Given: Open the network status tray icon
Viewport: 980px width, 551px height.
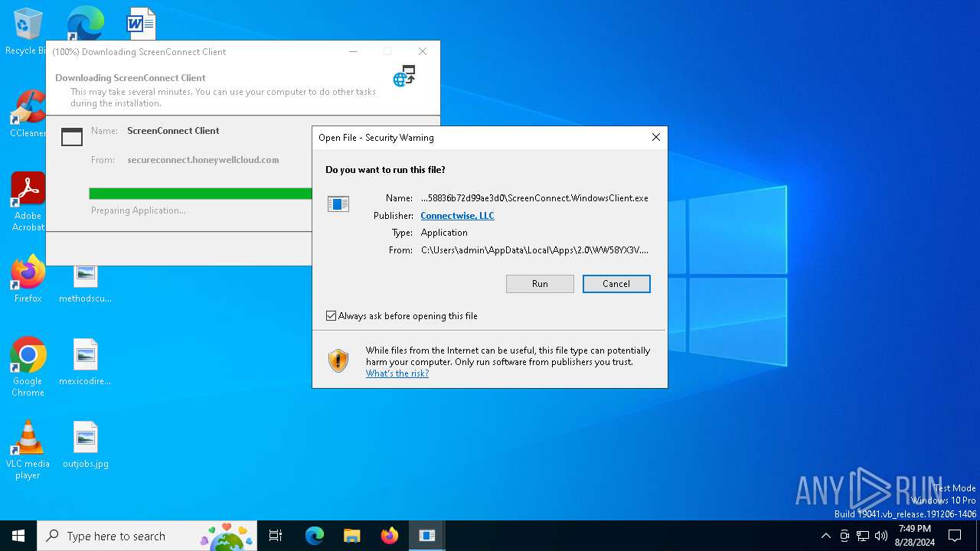Looking at the screenshot, I should pos(863,536).
